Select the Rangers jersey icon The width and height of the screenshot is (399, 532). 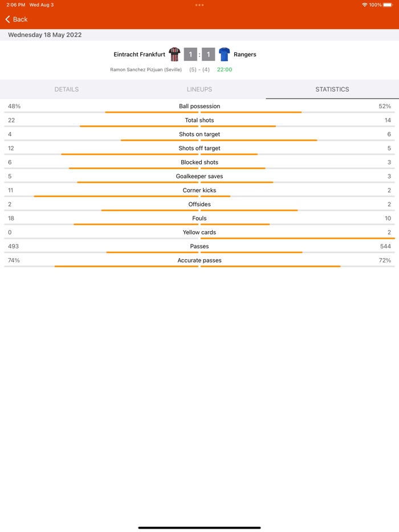coord(224,54)
